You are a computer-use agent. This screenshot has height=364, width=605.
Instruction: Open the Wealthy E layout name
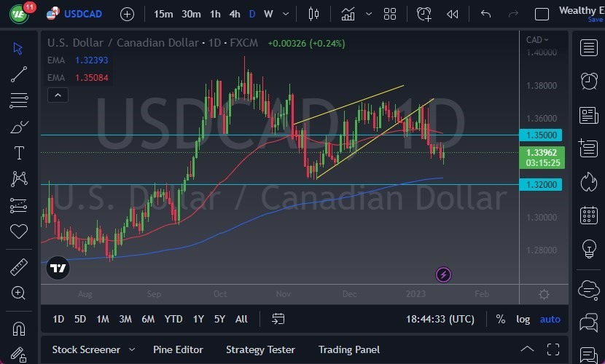[x=581, y=11]
